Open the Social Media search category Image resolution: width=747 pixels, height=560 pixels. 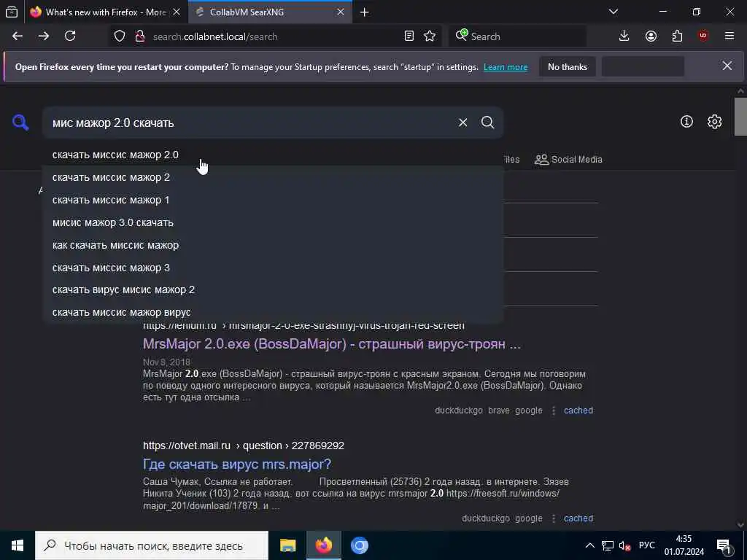point(568,160)
